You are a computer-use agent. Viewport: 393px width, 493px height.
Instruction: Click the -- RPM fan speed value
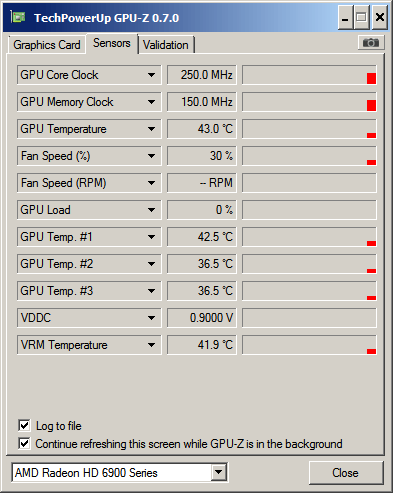[202, 183]
